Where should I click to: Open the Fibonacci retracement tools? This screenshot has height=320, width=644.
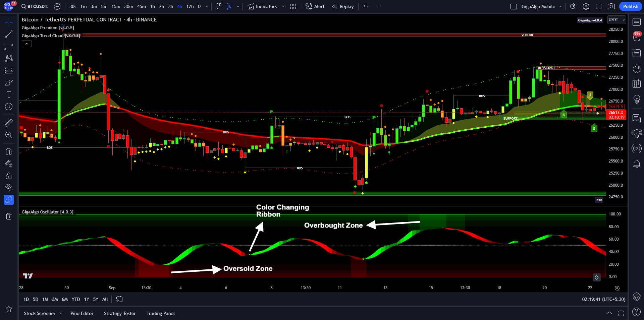(x=9, y=46)
